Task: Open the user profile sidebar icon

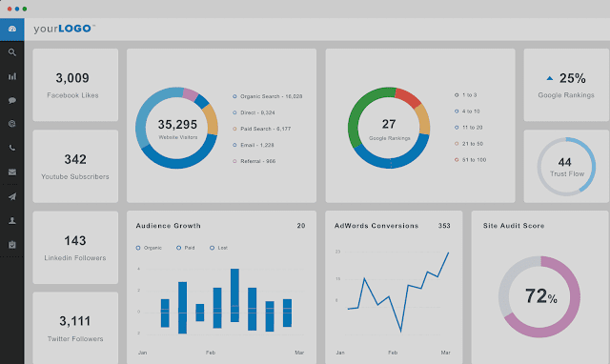Action: click(x=12, y=221)
